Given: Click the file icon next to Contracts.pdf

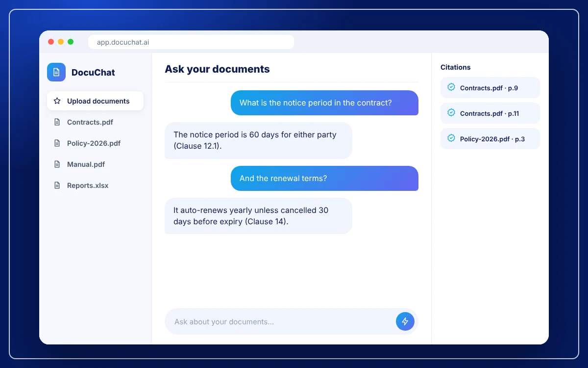Looking at the screenshot, I should click(x=57, y=122).
